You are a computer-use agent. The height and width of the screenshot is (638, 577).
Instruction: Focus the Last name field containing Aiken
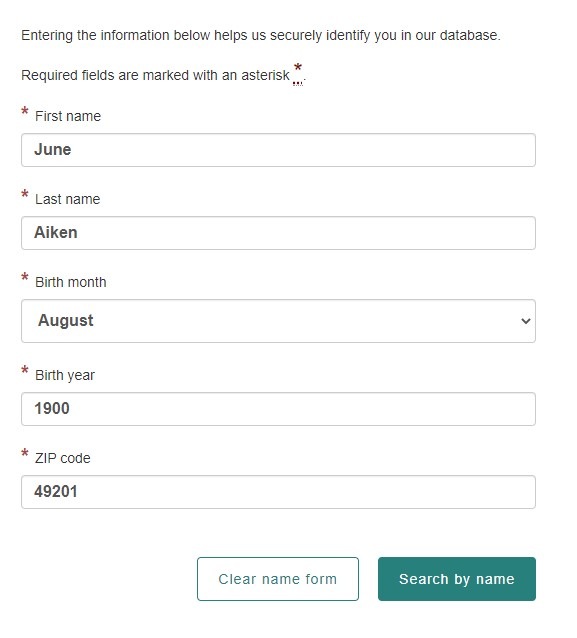pyautogui.click(x=278, y=233)
